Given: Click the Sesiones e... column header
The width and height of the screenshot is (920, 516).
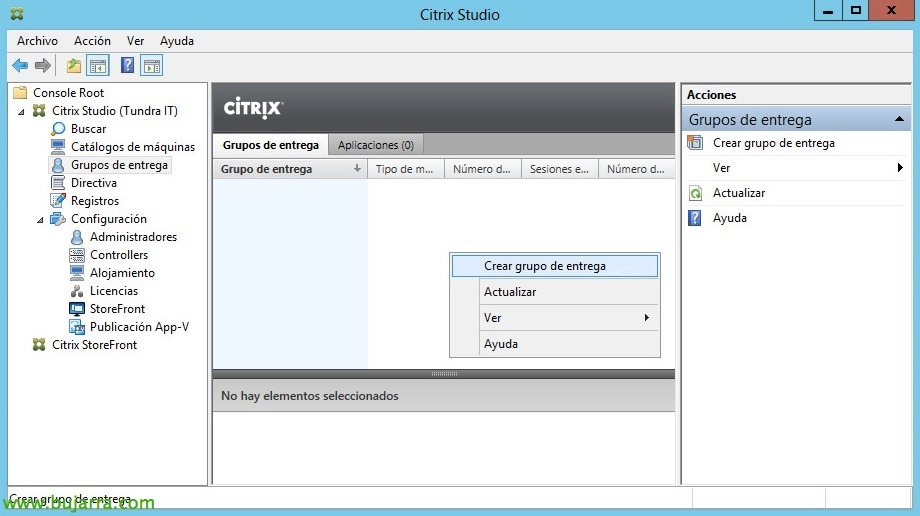Looking at the screenshot, I should tap(560, 169).
